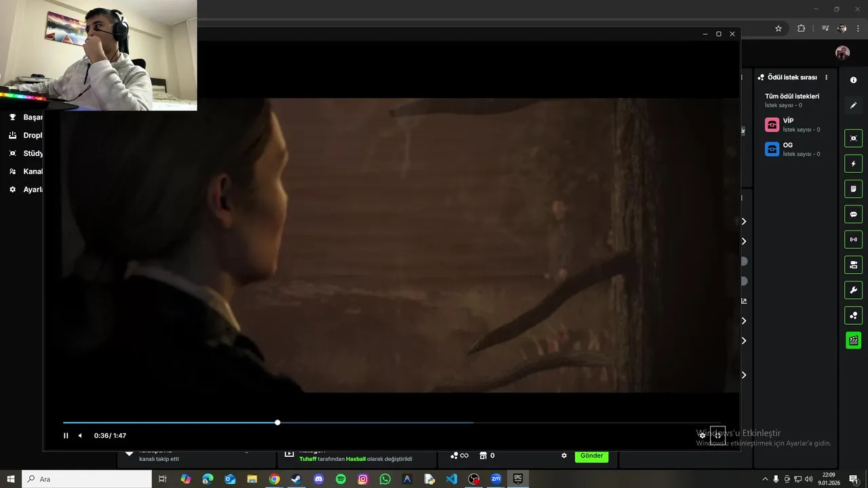Screen dimensions: 868x488
Task: Show hidden system tray icons
Action: point(765,479)
